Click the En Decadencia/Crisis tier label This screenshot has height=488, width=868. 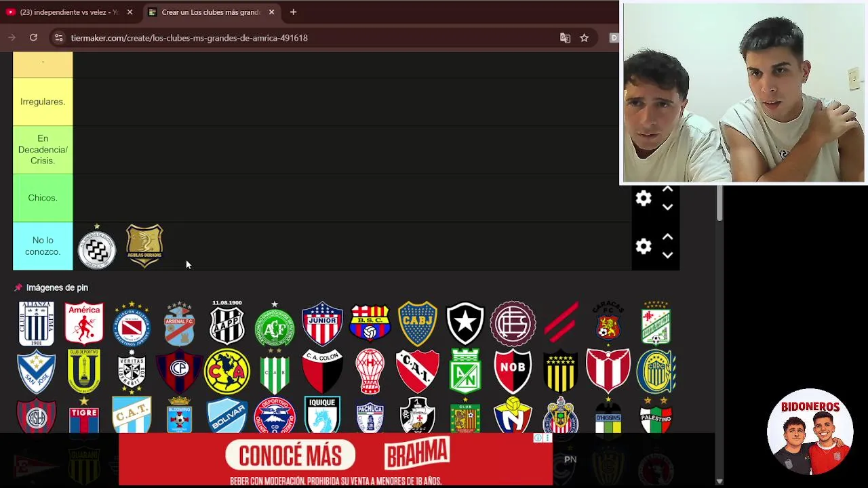(x=43, y=150)
